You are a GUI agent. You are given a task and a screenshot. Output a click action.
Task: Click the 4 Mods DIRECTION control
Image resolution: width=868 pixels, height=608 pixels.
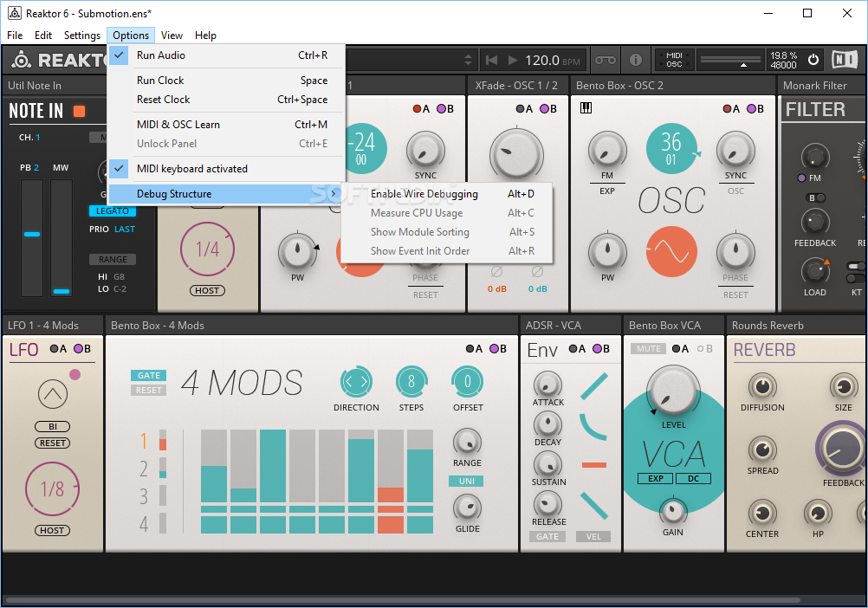pos(356,381)
